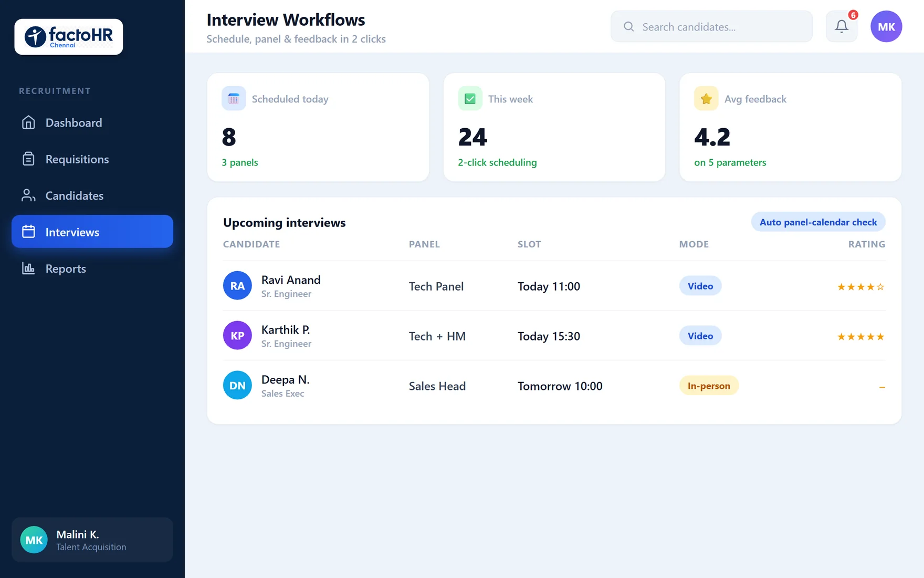Click the red notification badge showing 6
The width and height of the screenshot is (924, 578).
click(853, 15)
